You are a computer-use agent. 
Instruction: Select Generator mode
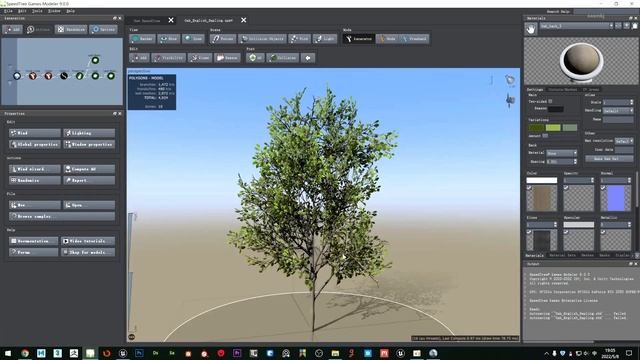pyautogui.click(x=358, y=39)
